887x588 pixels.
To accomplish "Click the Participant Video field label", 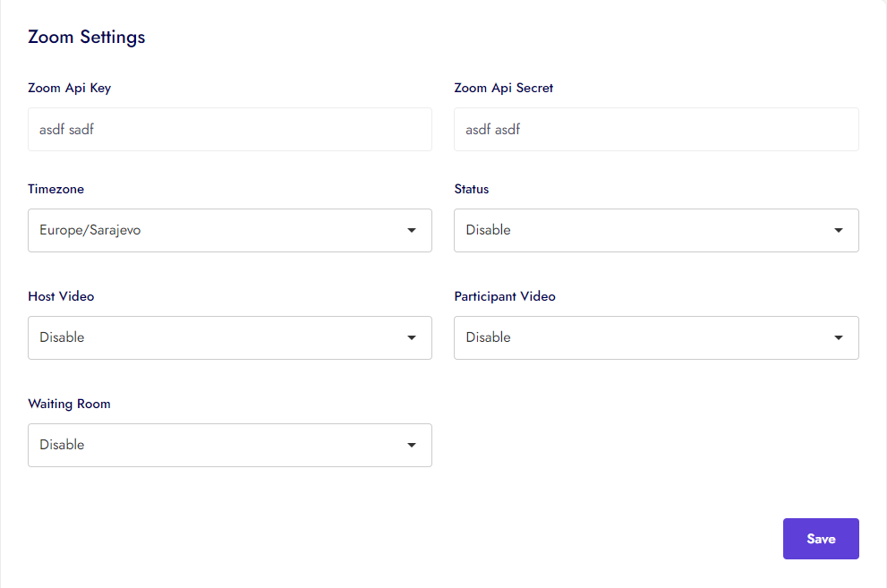I will pyautogui.click(x=505, y=296).
